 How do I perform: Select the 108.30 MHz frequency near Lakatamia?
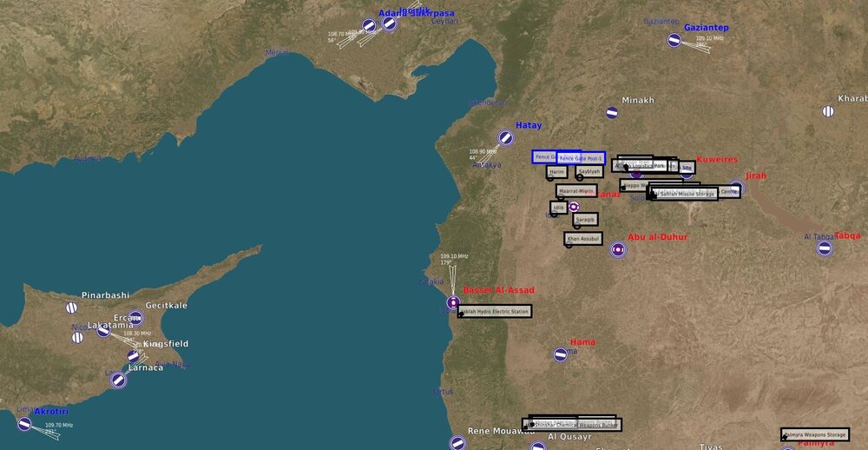point(137,334)
